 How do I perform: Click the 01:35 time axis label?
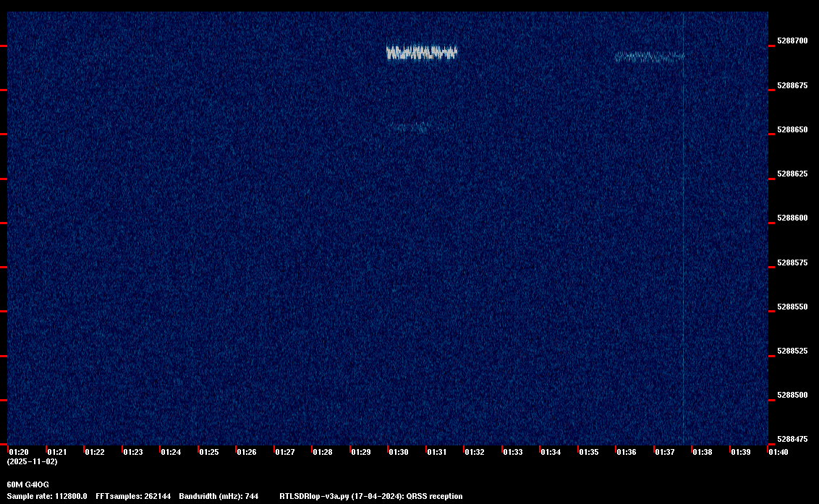tap(589, 452)
